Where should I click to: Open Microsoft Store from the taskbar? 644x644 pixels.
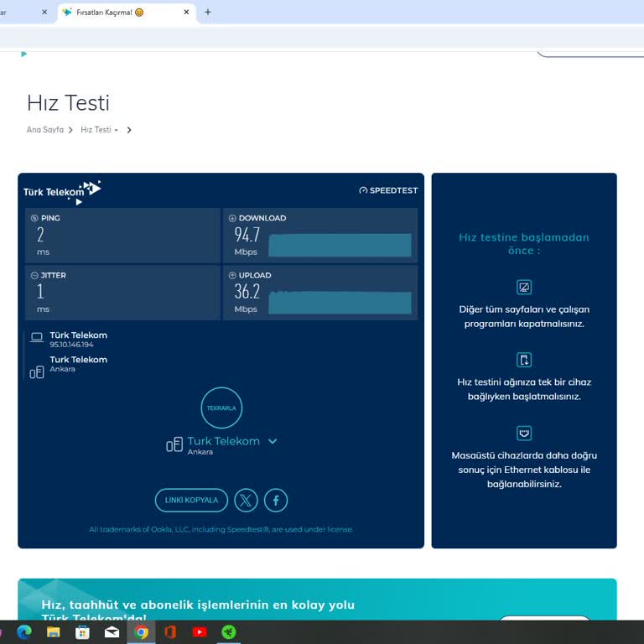coord(82,632)
